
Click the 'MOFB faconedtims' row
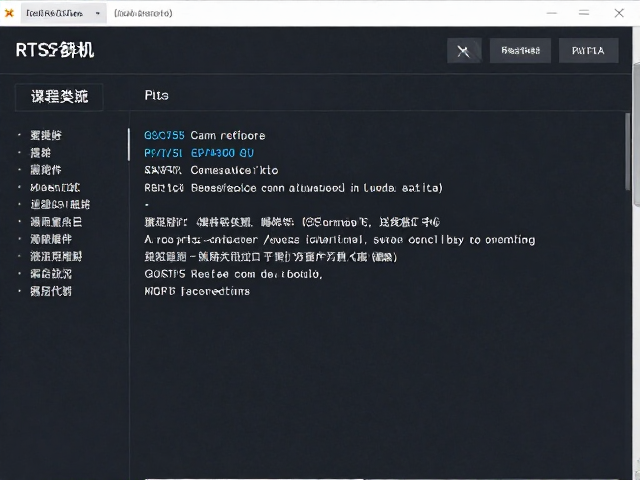(197, 291)
